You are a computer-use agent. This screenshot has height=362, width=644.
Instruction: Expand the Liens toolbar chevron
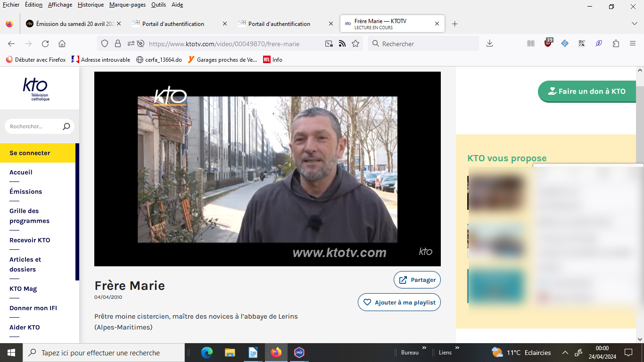click(x=457, y=349)
